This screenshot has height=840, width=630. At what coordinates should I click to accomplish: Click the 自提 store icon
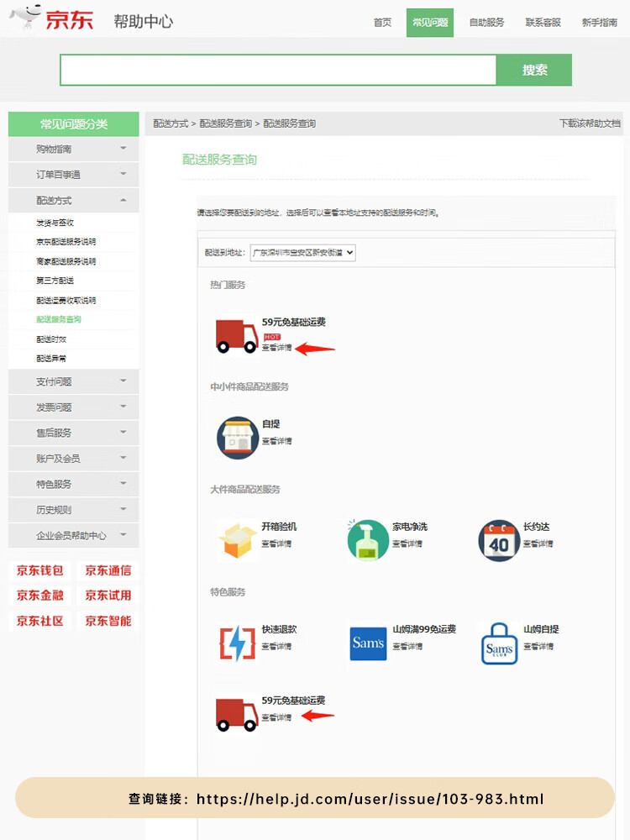tap(238, 438)
